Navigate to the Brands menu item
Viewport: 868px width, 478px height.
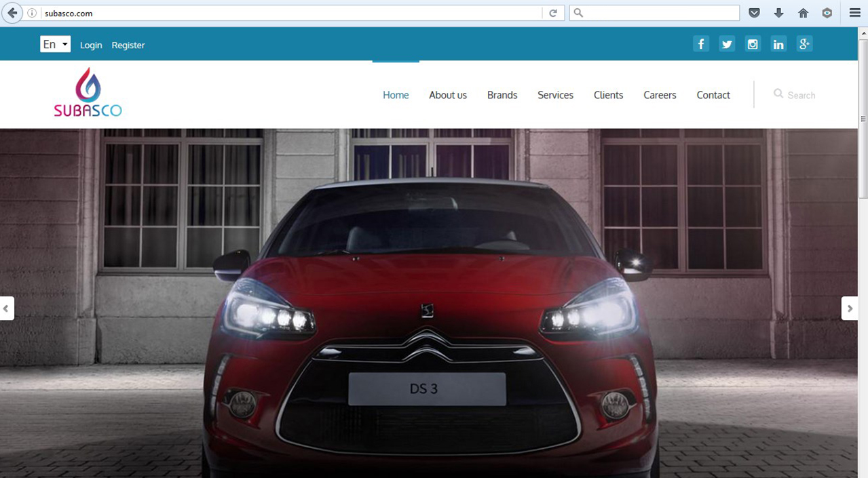tap(502, 95)
